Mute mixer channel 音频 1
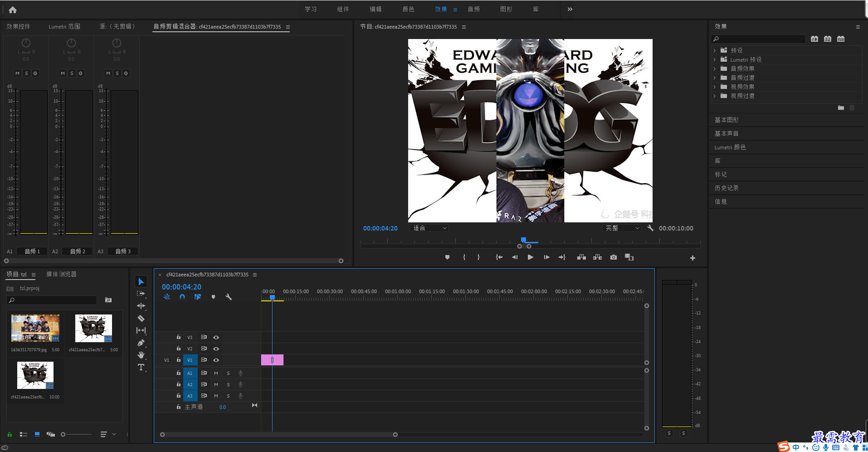 click(x=17, y=73)
